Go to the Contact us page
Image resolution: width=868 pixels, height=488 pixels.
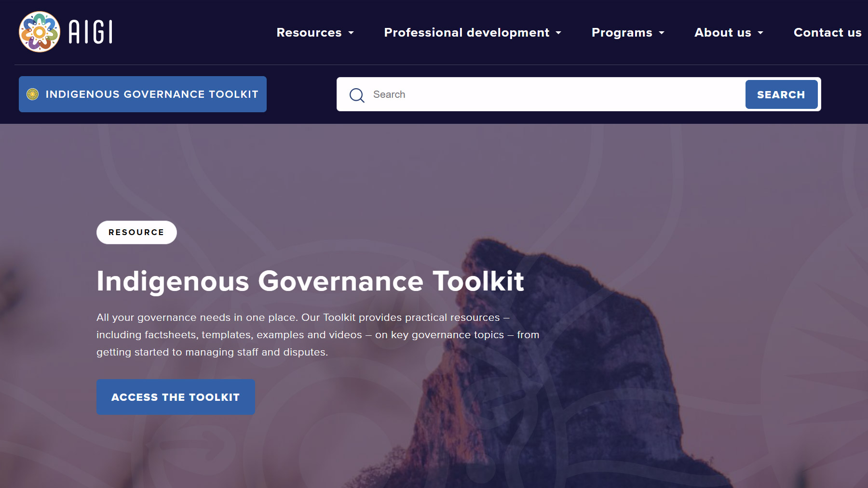pos(827,32)
